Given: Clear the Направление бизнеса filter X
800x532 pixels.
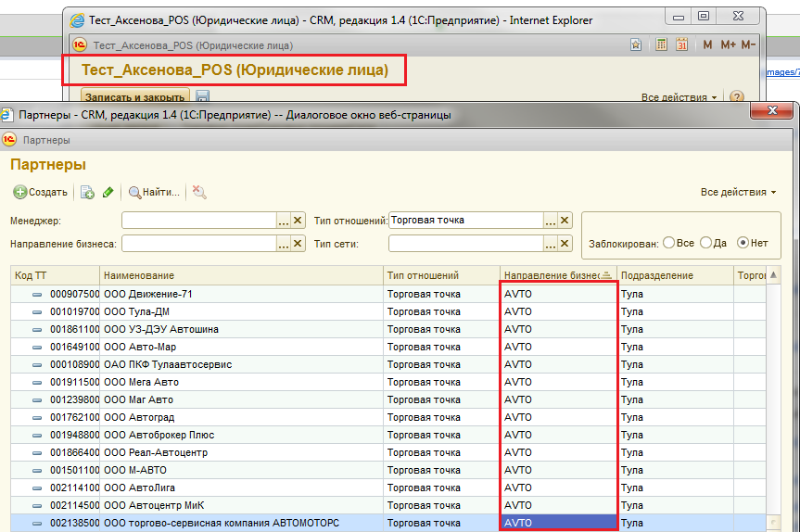Looking at the screenshot, I should click(x=298, y=244).
